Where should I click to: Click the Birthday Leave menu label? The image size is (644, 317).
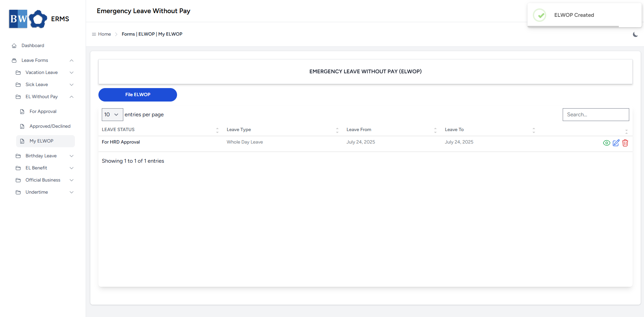point(41,156)
